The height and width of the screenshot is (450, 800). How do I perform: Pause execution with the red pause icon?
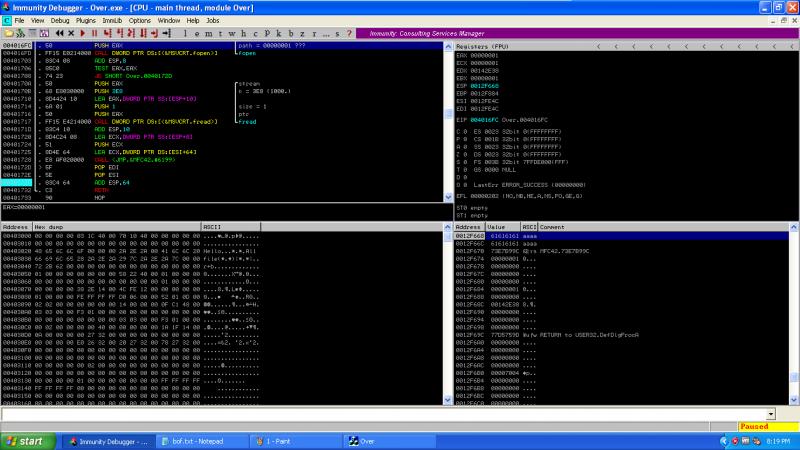tap(94, 33)
